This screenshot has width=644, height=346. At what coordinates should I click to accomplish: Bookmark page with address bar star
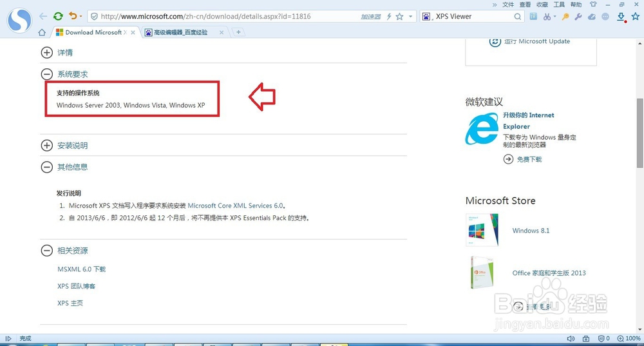click(400, 17)
